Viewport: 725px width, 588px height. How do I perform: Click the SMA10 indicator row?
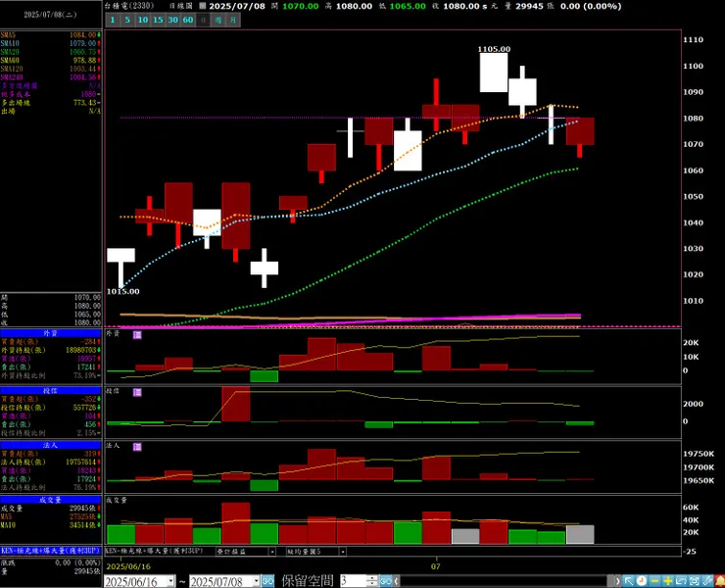[x=50, y=43]
